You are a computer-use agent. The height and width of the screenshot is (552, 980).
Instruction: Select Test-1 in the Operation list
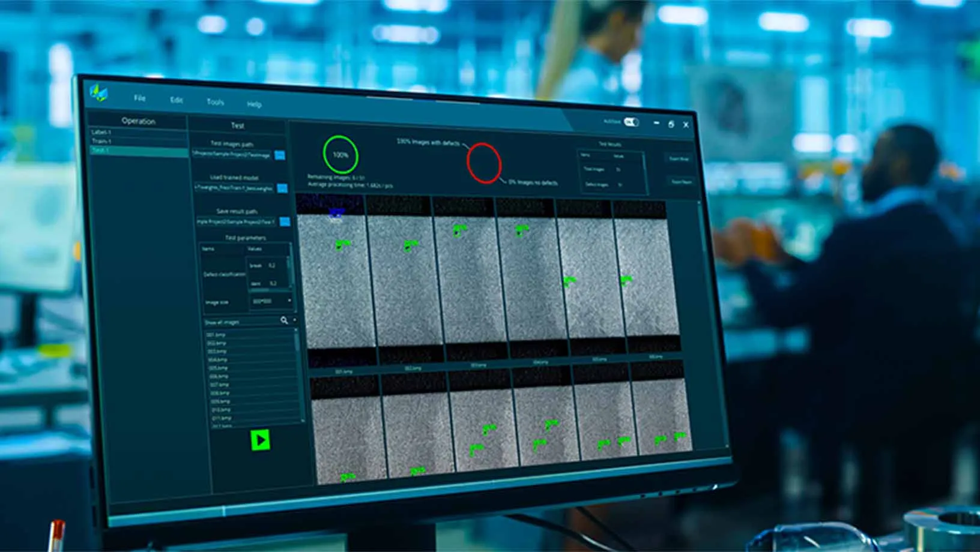point(139,151)
